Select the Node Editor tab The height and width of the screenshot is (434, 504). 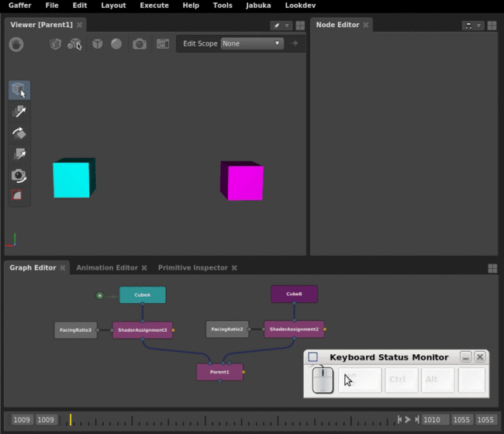point(337,25)
